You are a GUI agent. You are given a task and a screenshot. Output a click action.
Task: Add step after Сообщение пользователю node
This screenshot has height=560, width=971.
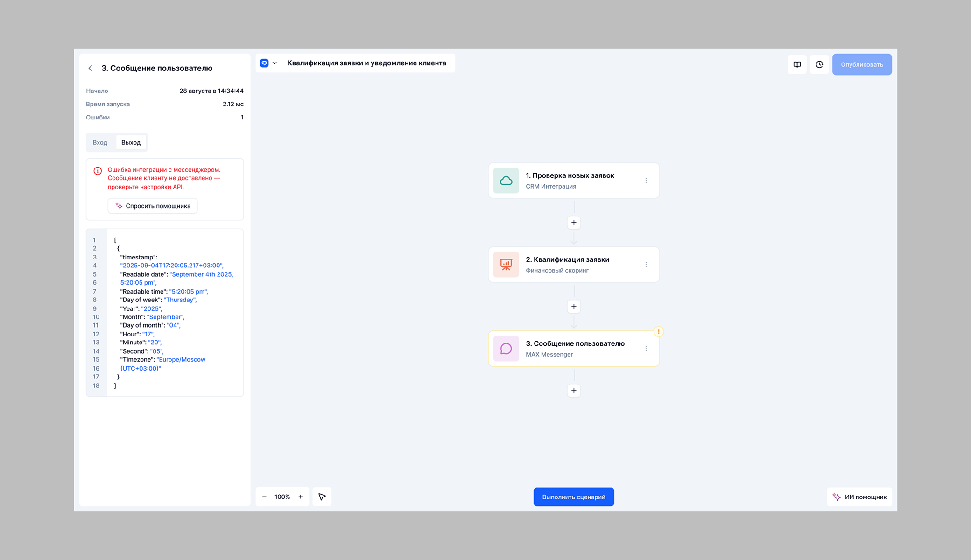pos(574,391)
